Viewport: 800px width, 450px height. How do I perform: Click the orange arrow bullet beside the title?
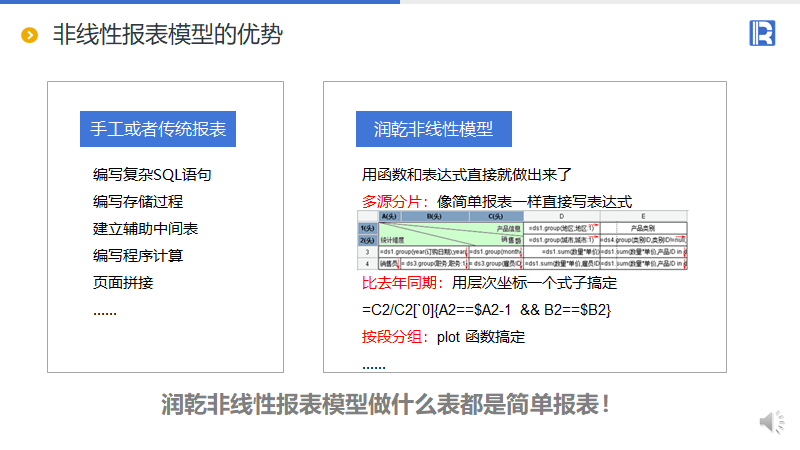click(30, 35)
